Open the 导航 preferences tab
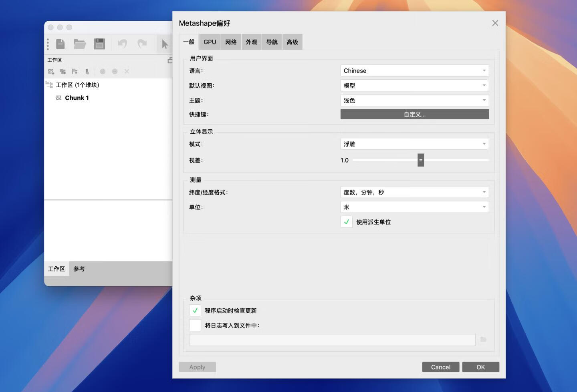The image size is (577, 392). click(272, 42)
